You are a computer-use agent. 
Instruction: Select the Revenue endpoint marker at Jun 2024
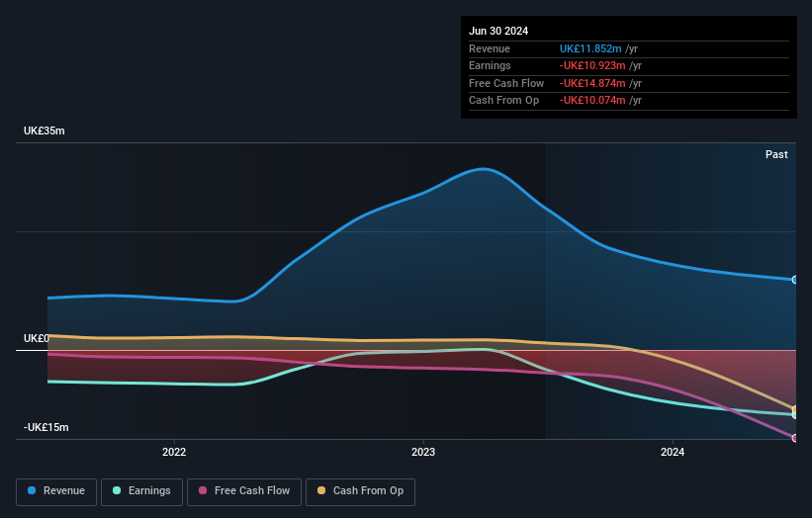coord(795,280)
